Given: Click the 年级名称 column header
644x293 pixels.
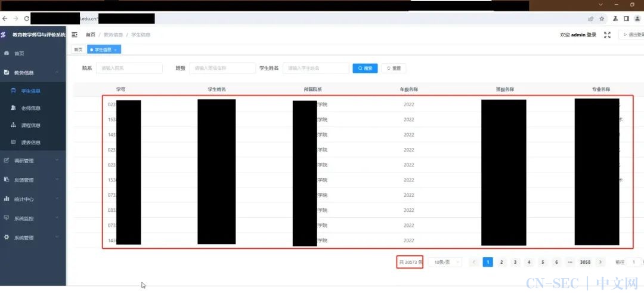Looking at the screenshot, I should tap(409, 89).
